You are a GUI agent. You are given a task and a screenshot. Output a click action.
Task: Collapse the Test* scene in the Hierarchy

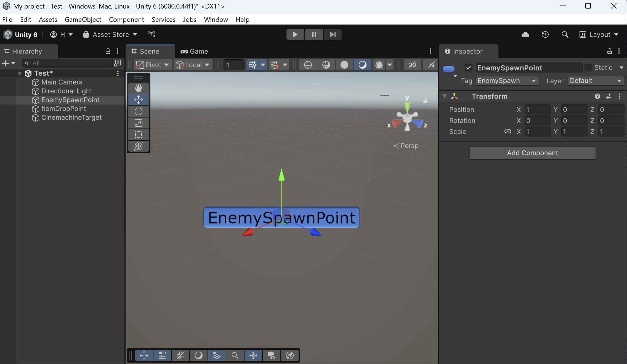[19, 73]
